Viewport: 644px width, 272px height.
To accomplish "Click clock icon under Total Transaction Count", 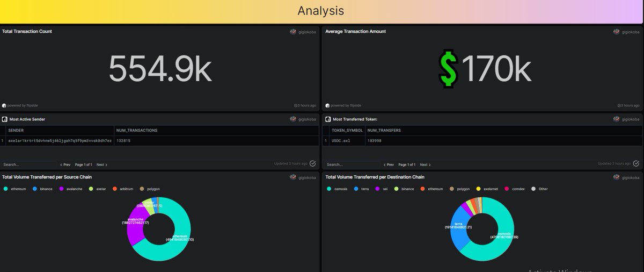I will tap(296, 105).
